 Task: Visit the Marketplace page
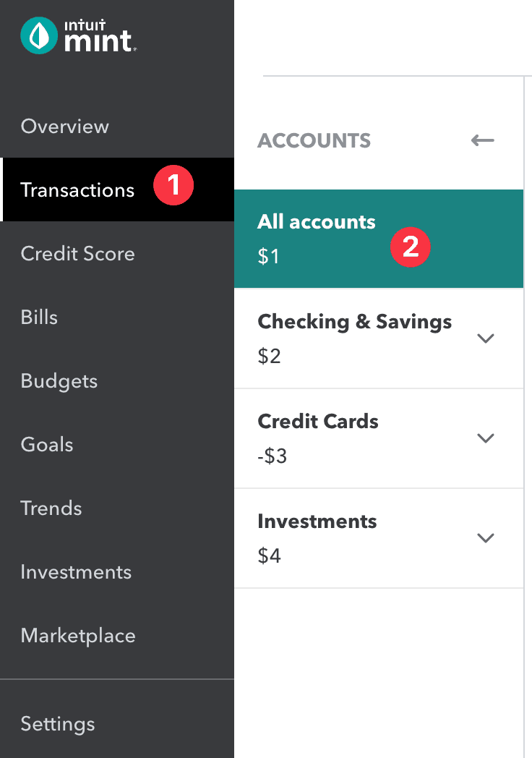click(78, 636)
